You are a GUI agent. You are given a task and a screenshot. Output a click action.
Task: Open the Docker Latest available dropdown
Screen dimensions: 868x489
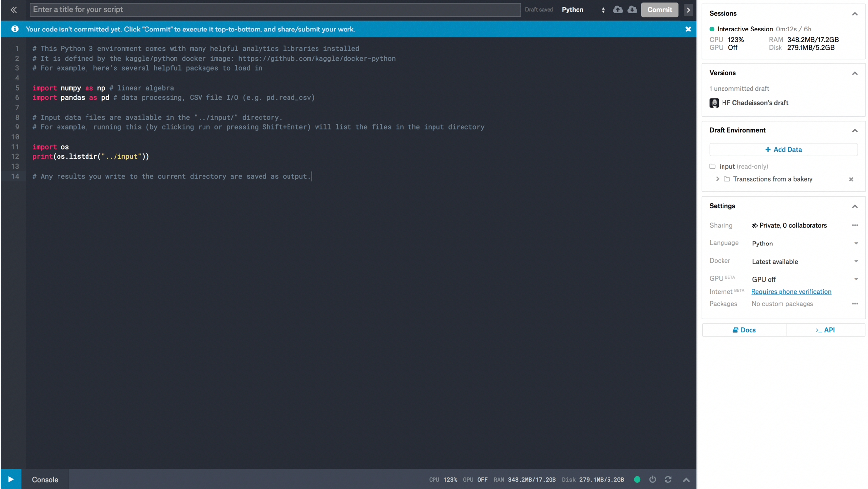tap(804, 262)
